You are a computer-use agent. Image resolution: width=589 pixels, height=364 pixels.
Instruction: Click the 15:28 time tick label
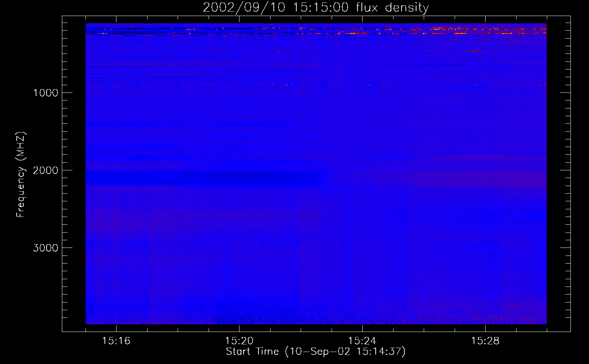point(485,341)
